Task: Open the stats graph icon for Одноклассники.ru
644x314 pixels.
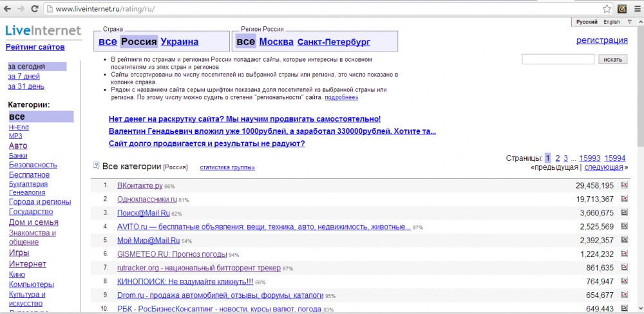Action: point(625,199)
